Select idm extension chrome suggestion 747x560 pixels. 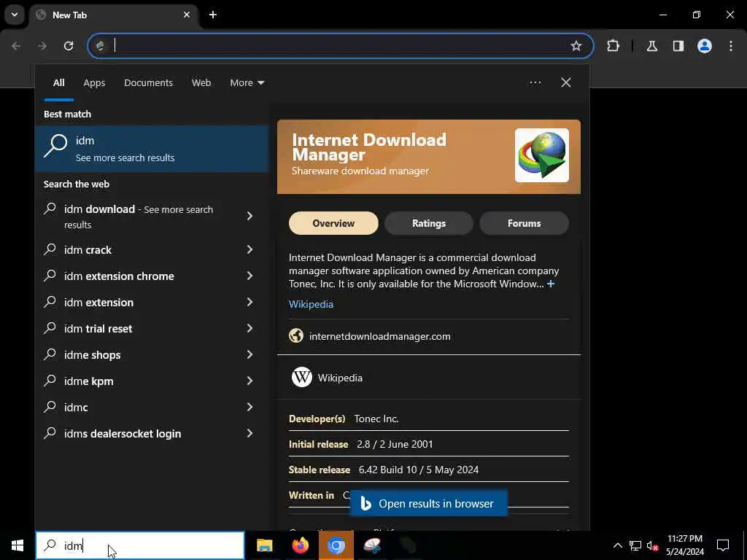pyautogui.click(x=119, y=276)
